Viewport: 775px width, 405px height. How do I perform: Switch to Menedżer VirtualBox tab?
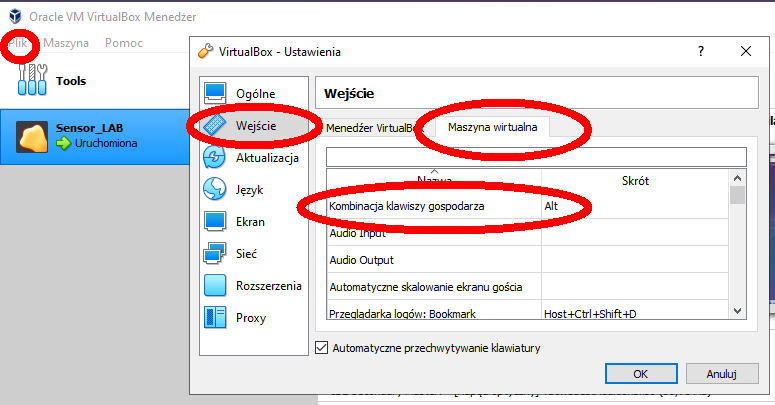[375, 128]
